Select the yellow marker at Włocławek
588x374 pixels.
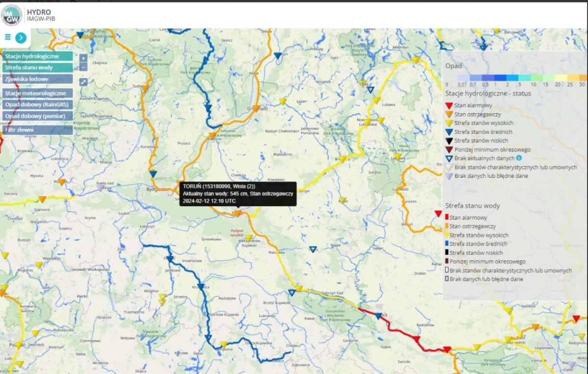[299, 289]
